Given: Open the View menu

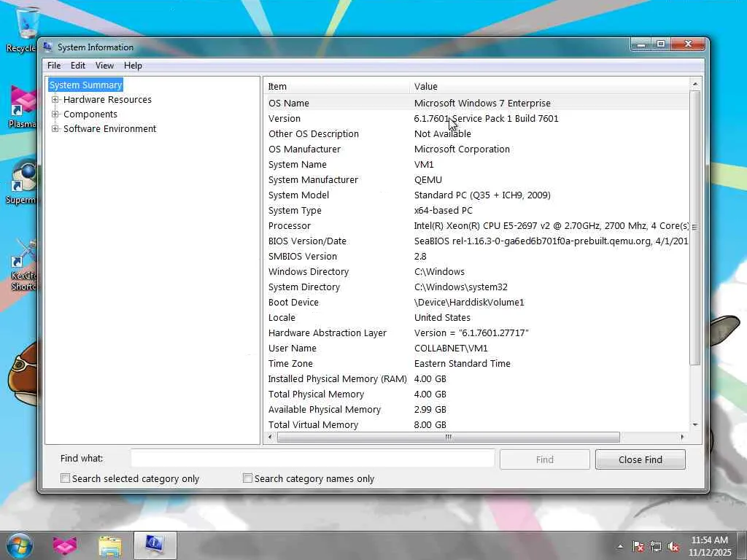Looking at the screenshot, I should pyautogui.click(x=104, y=65).
